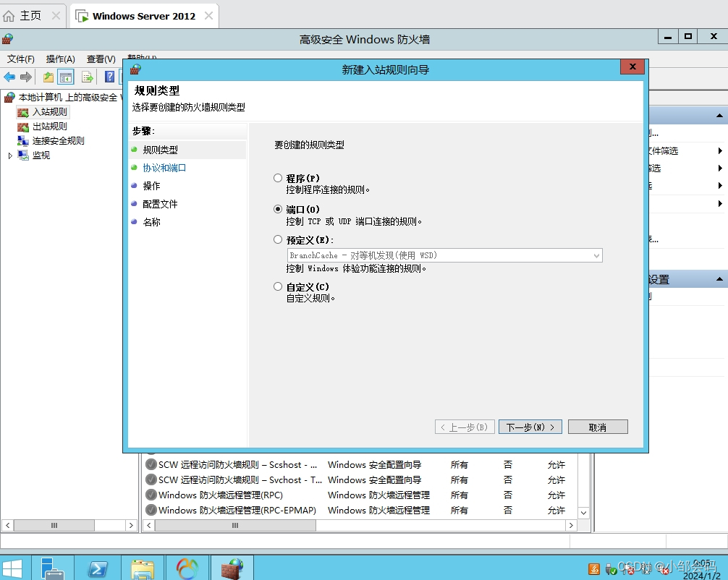Collapse the 设置 actions pane section
Image resolution: width=728 pixels, height=580 pixels.
[719, 279]
